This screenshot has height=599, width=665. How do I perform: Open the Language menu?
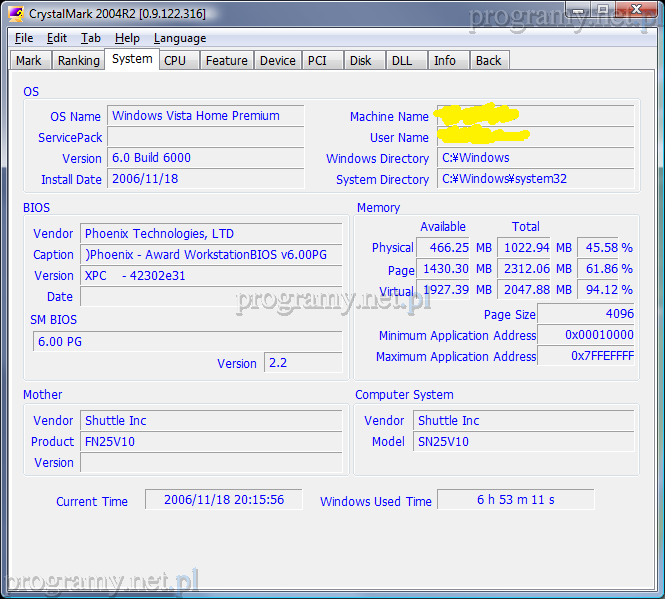click(180, 38)
